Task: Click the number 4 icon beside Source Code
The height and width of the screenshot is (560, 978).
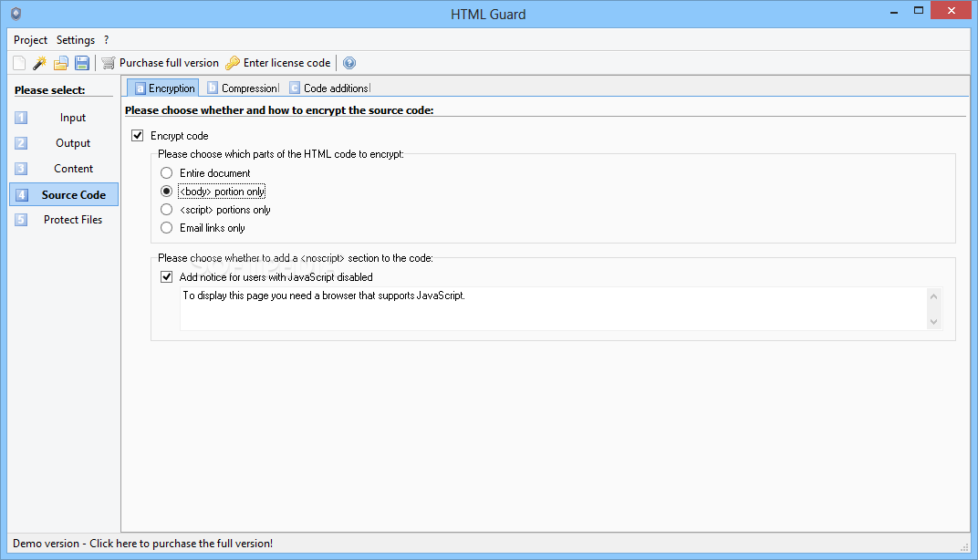Action: (x=21, y=195)
